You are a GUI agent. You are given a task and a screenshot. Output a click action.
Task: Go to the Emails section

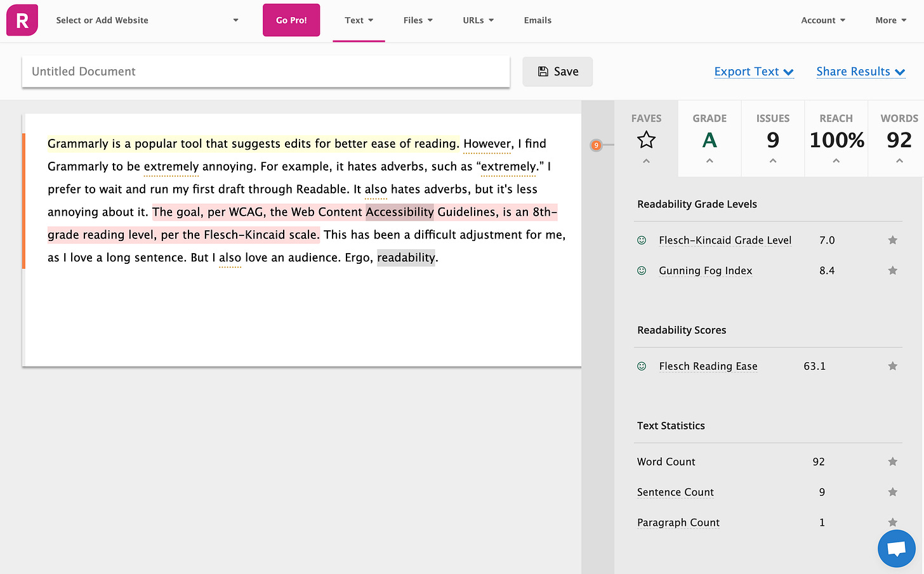tap(538, 20)
